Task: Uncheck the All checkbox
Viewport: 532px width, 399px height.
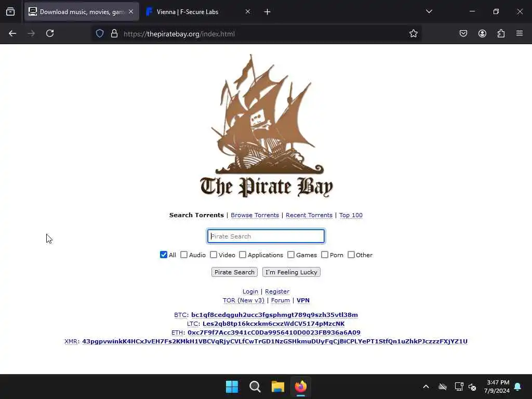Action: 164,255
